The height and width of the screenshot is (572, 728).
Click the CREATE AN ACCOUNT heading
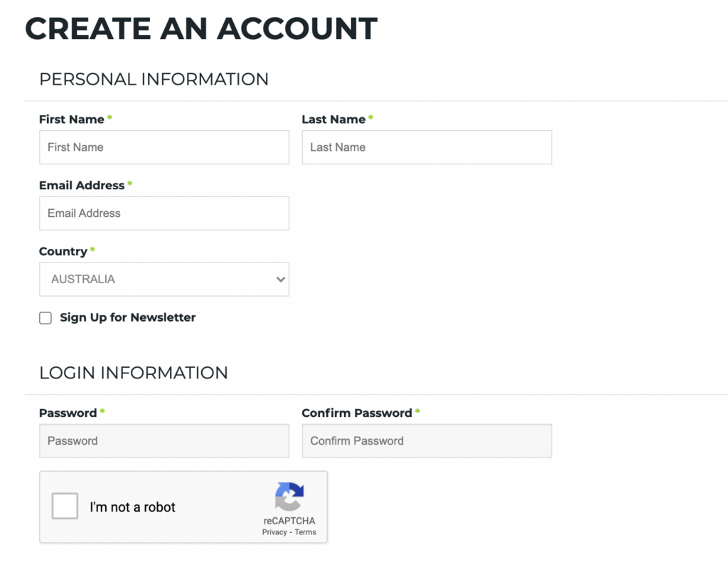(x=201, y=28)
